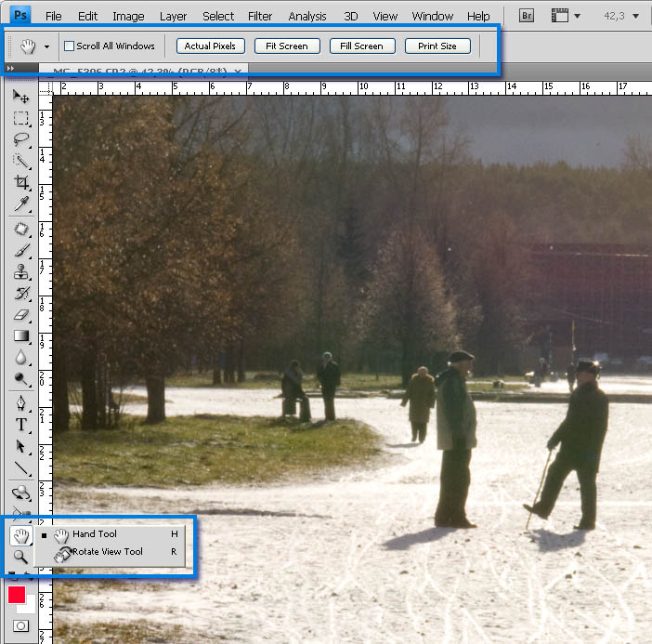The width and height of the screenshot is (652, 644).
Task: Launch Adobe Bridge from the Br icon
Action: [527, 16]
